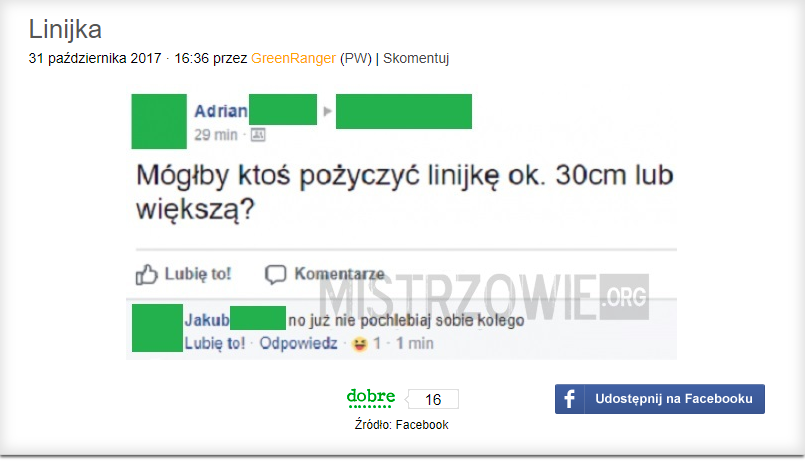
Task: Click Jakub's green avatar in comments
Action: [x=157, y=328]
